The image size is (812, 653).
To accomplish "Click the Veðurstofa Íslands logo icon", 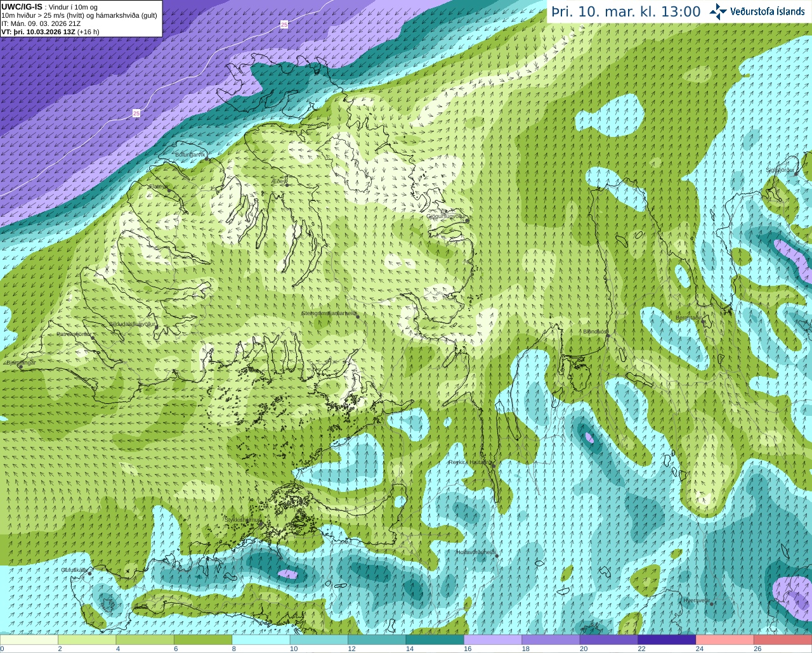I will (x=718, y=11).
